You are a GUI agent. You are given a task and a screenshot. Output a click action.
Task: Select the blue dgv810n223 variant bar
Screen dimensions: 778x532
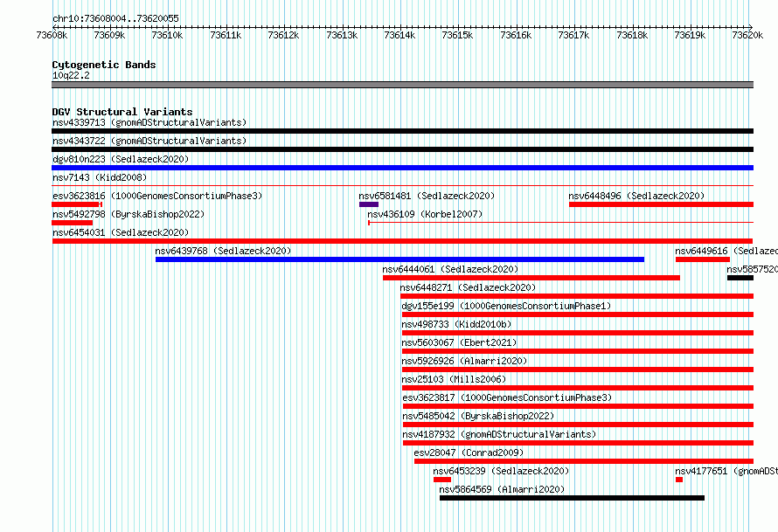coord(402,168)
